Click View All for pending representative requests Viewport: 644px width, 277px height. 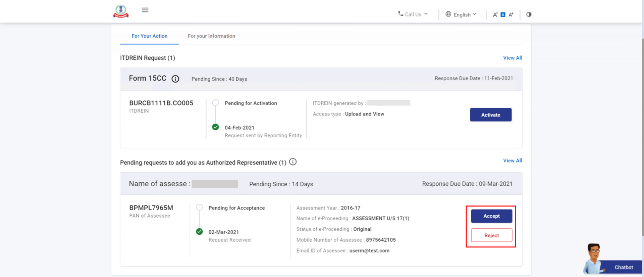512,160
